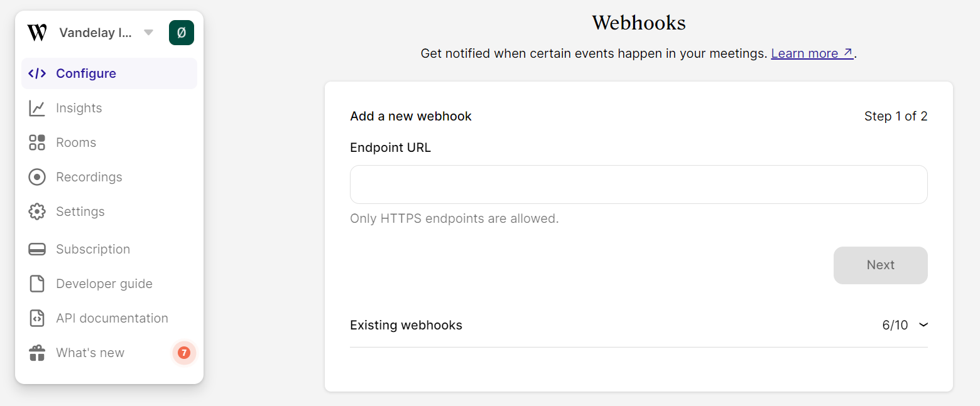Click the Rooms grid icon
The image size is (980, 406).
(37, 142)
